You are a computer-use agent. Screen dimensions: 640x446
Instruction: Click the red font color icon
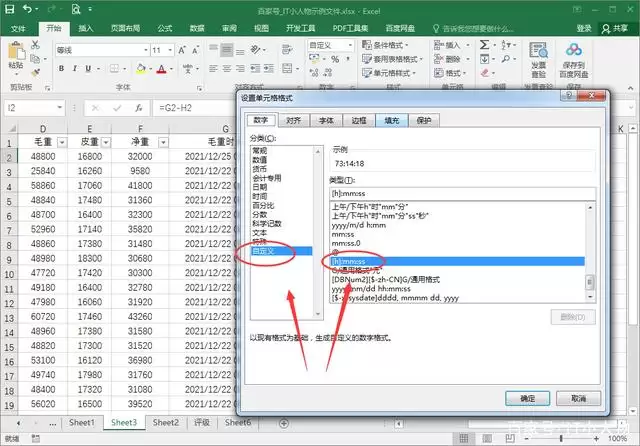162,69
